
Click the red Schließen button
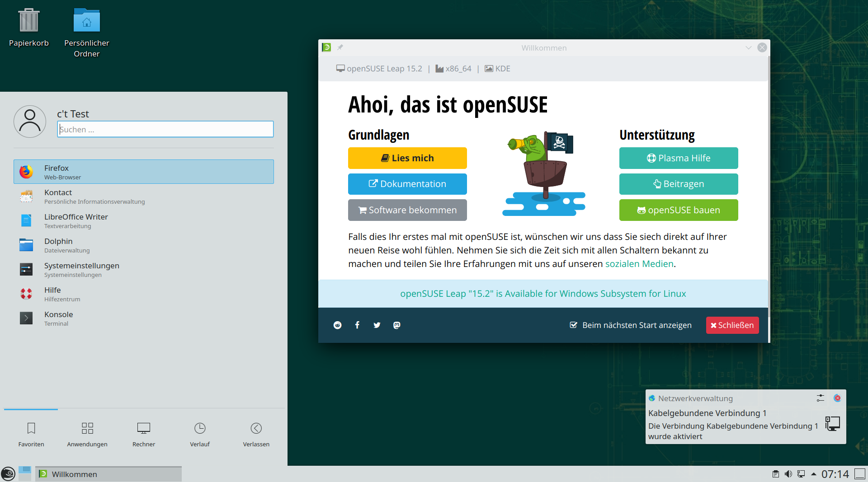pos(732,325)
